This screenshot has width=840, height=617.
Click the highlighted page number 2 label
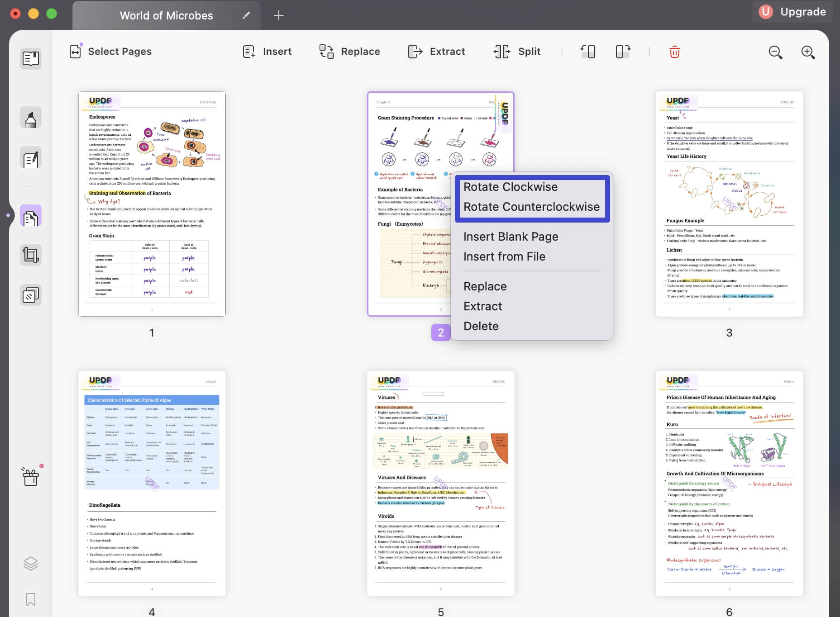point(440,332)
